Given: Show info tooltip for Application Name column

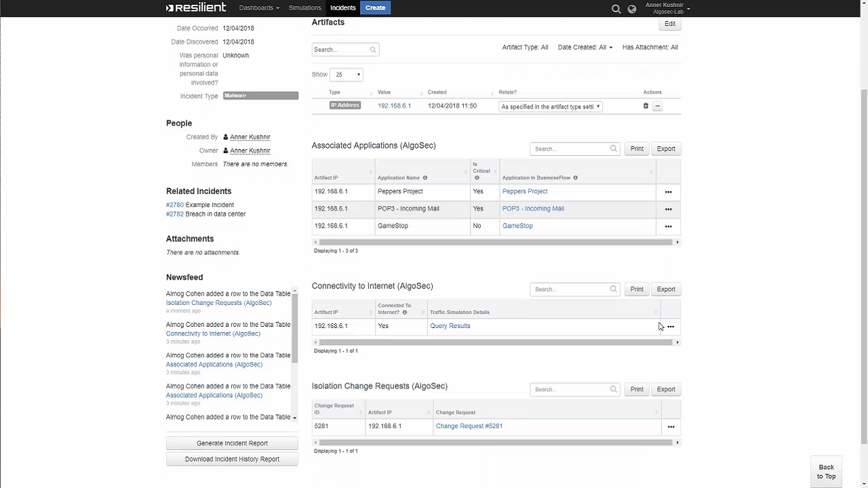Looking at the screenshot, I should click(425, 178).
